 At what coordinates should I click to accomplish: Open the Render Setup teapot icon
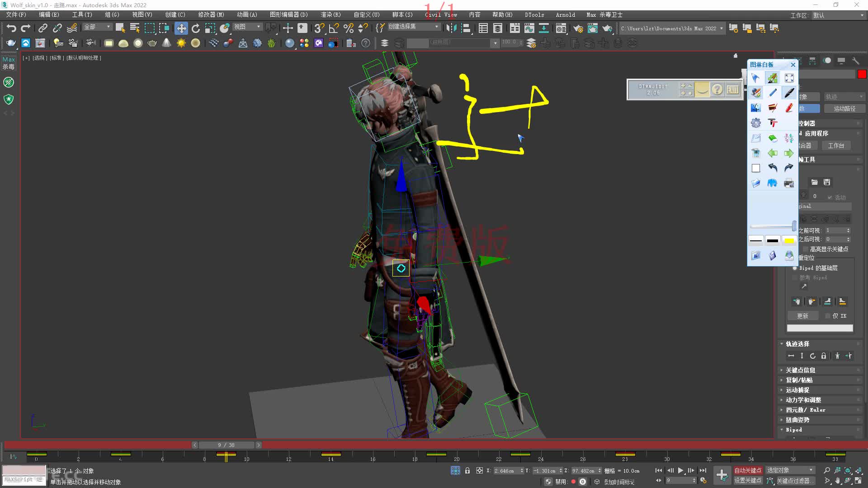578,28
